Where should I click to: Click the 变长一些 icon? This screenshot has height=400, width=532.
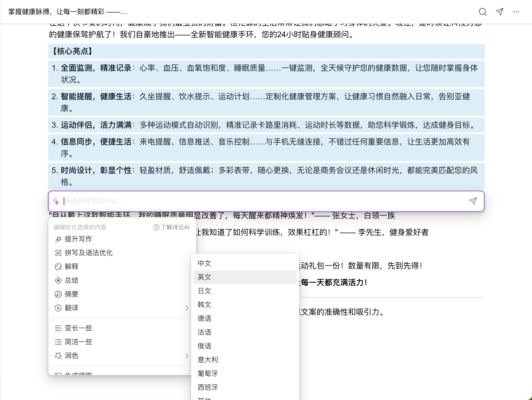58,328
